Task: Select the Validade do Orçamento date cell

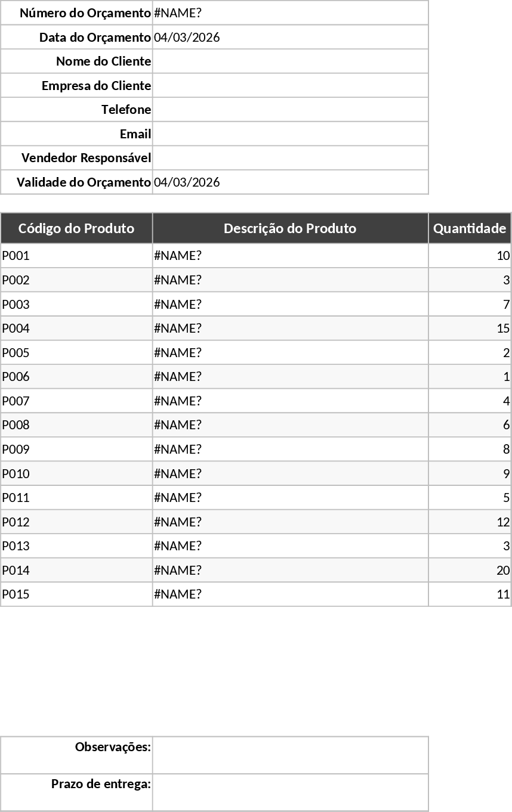Action: coord(290,182)
